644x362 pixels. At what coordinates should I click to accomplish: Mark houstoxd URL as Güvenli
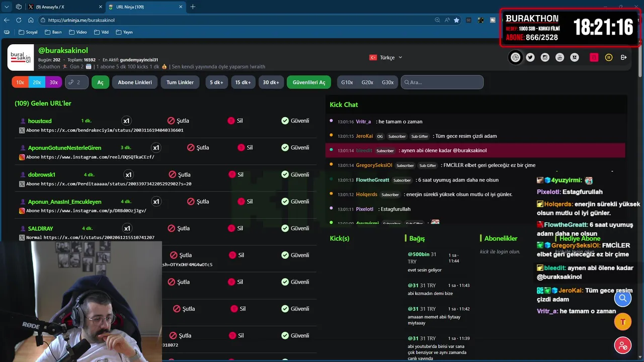pos(295,121)
